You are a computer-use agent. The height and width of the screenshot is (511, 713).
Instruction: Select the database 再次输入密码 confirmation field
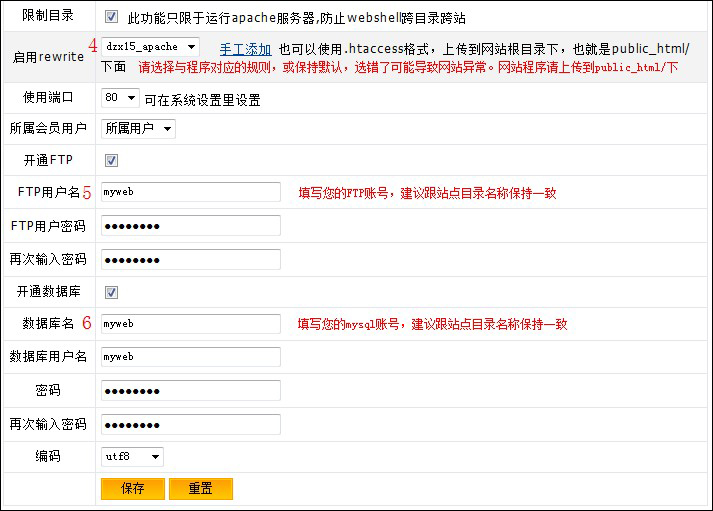[190, 423]
